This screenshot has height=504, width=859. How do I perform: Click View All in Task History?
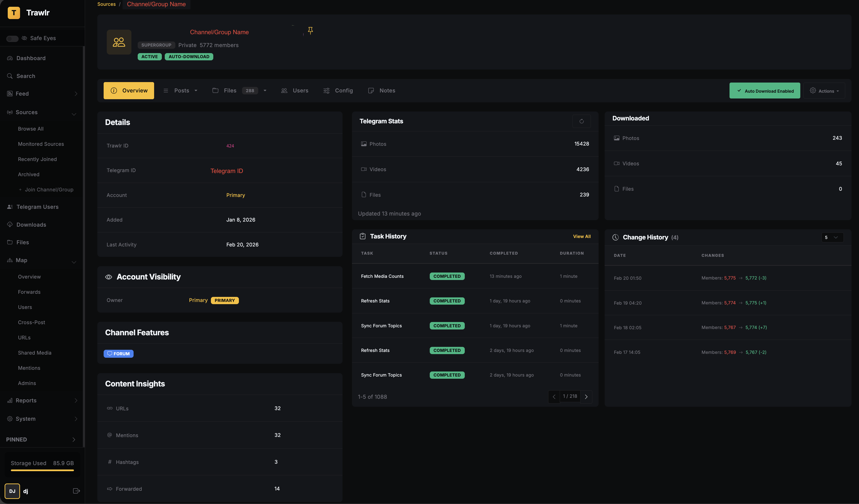[581, 236]
